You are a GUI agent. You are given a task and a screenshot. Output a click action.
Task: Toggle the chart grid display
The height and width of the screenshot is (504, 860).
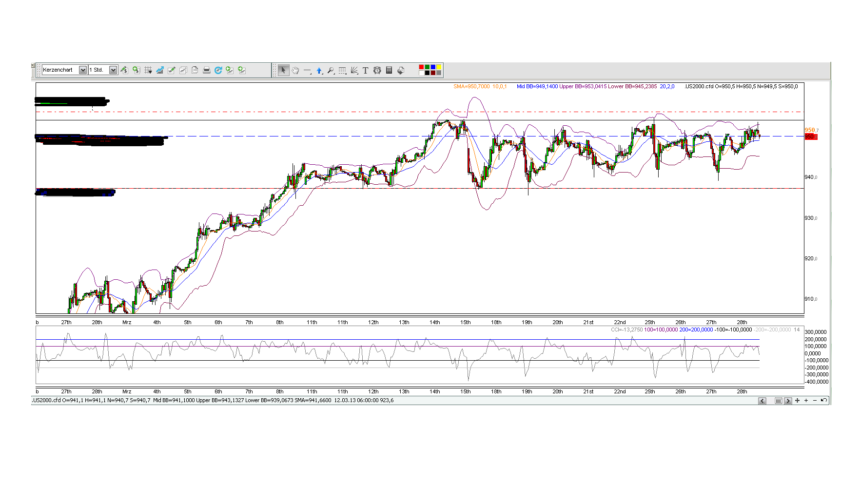[x=149, y=70]
